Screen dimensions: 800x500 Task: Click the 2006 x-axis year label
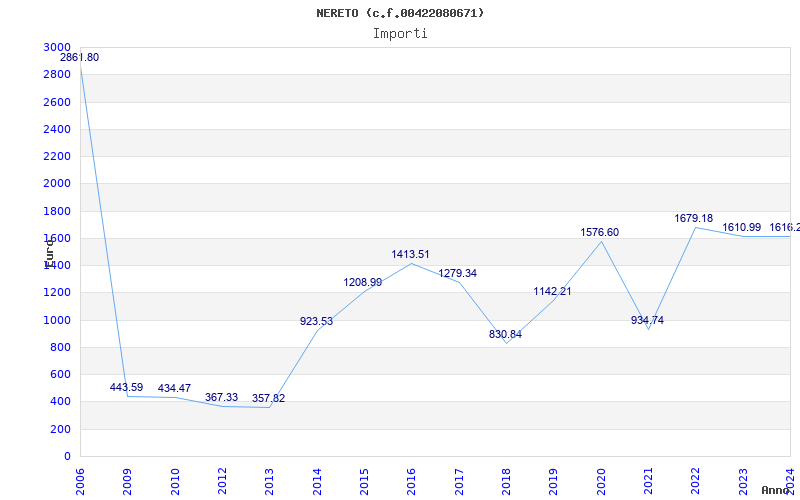[80, 482]
